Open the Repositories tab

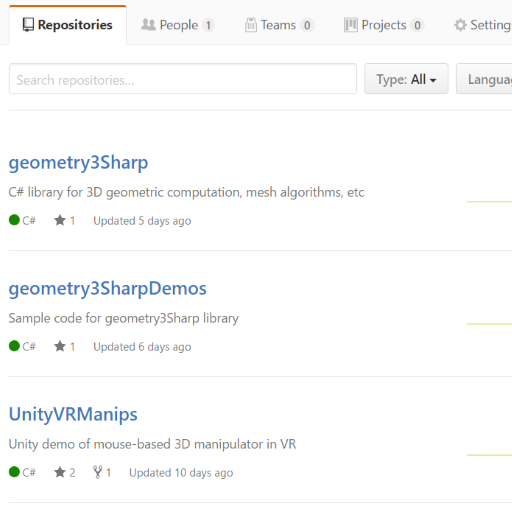(68, 25)
